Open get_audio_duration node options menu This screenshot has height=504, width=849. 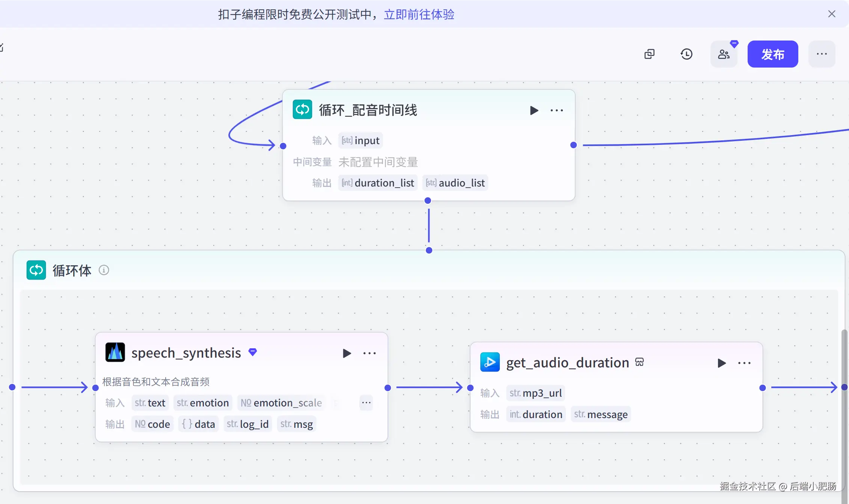(744, 363)
